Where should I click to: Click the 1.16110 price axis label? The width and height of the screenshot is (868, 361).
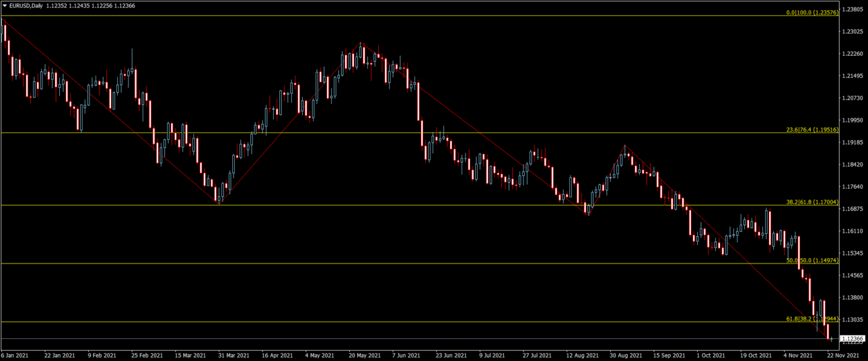(x=853, y=231)
